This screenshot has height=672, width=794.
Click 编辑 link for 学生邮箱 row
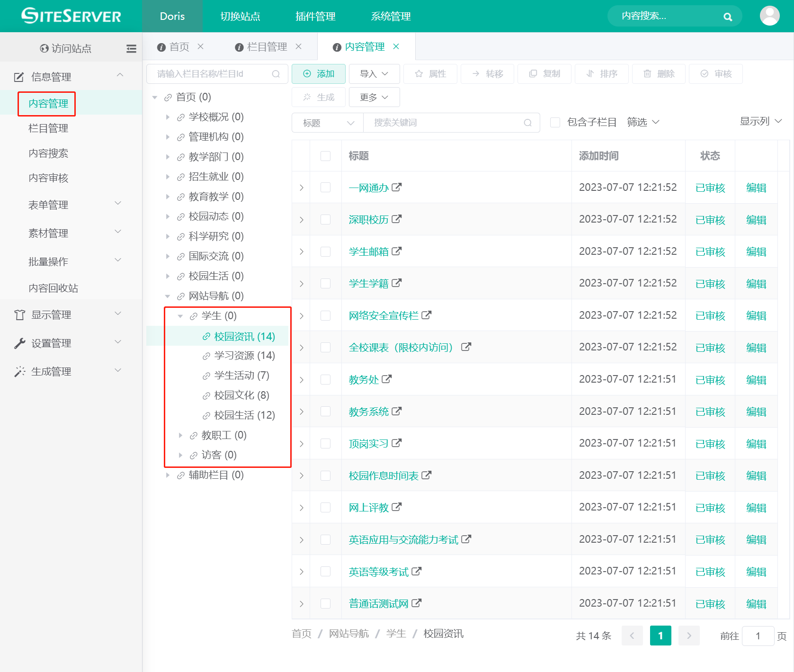click(x=756, y=251)
